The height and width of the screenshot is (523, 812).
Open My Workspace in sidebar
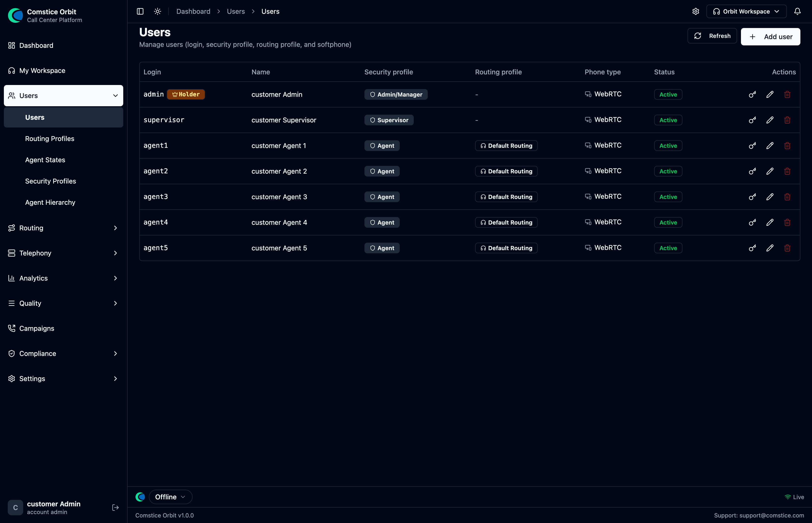click(64, 71)
